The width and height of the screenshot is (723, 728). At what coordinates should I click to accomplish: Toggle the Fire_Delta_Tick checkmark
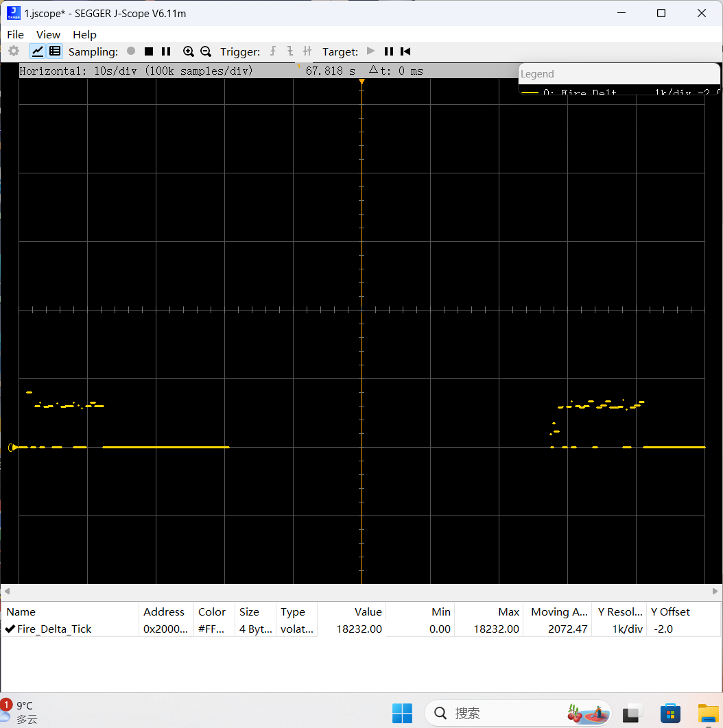coord(10,629)
